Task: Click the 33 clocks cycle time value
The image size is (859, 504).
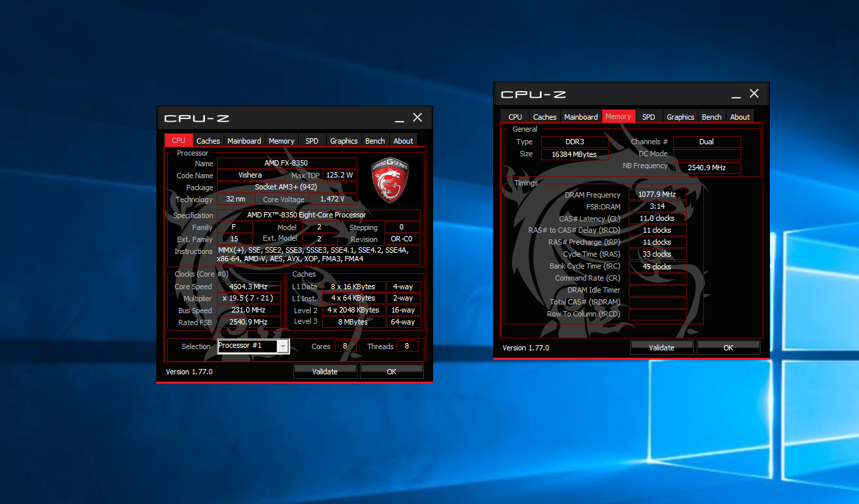Action: (x=657, y=255)
